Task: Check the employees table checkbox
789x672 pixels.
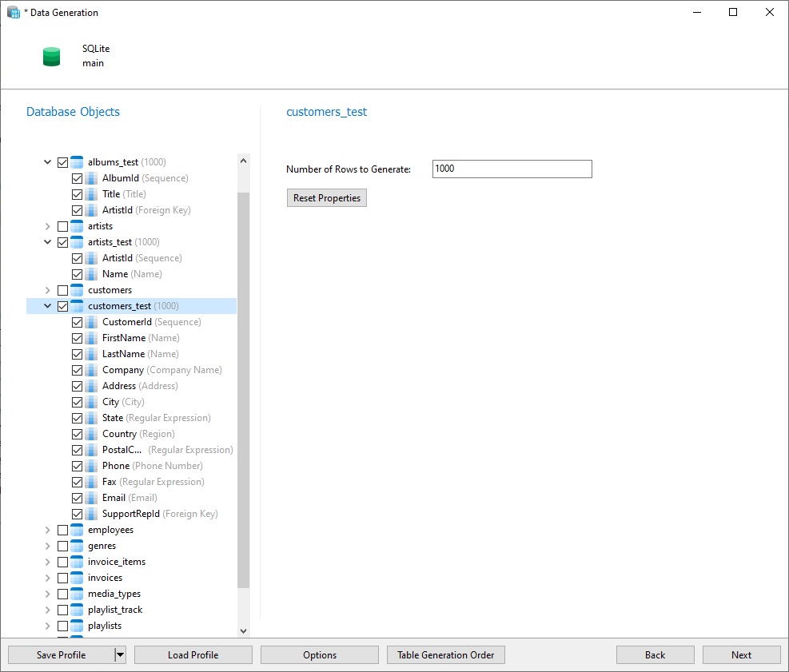Action: 62,530
